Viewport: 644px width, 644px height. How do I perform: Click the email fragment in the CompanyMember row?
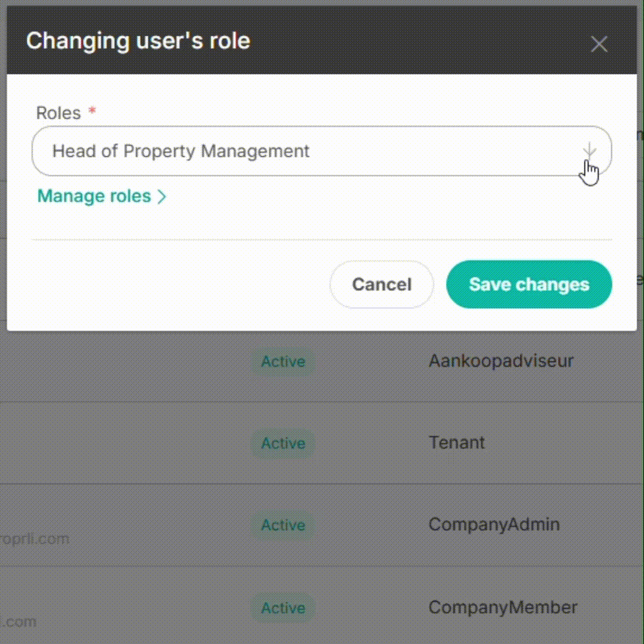(18, 622)
